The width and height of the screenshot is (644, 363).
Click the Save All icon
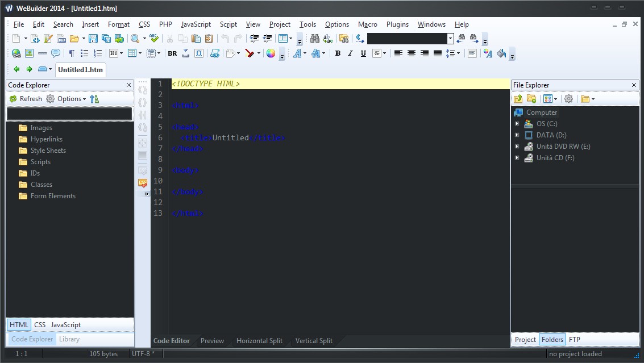(x=106, y=39)
